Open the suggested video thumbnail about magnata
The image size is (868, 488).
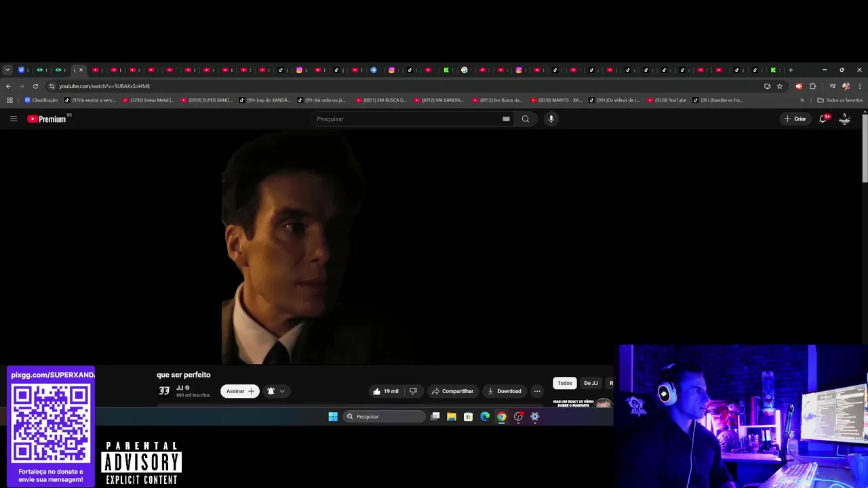583,403
